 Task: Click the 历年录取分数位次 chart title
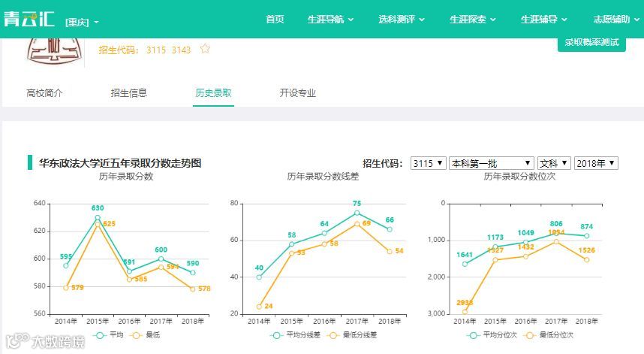tap(519, 177)
